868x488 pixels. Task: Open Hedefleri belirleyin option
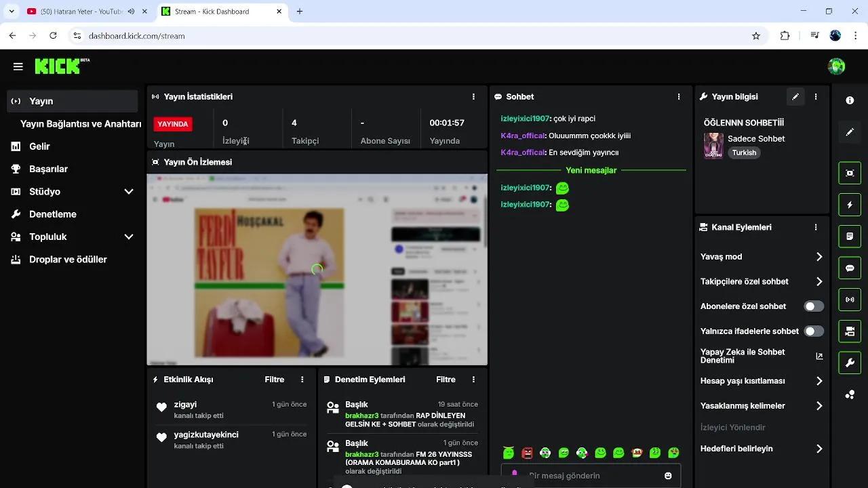(x=762, y=449)
